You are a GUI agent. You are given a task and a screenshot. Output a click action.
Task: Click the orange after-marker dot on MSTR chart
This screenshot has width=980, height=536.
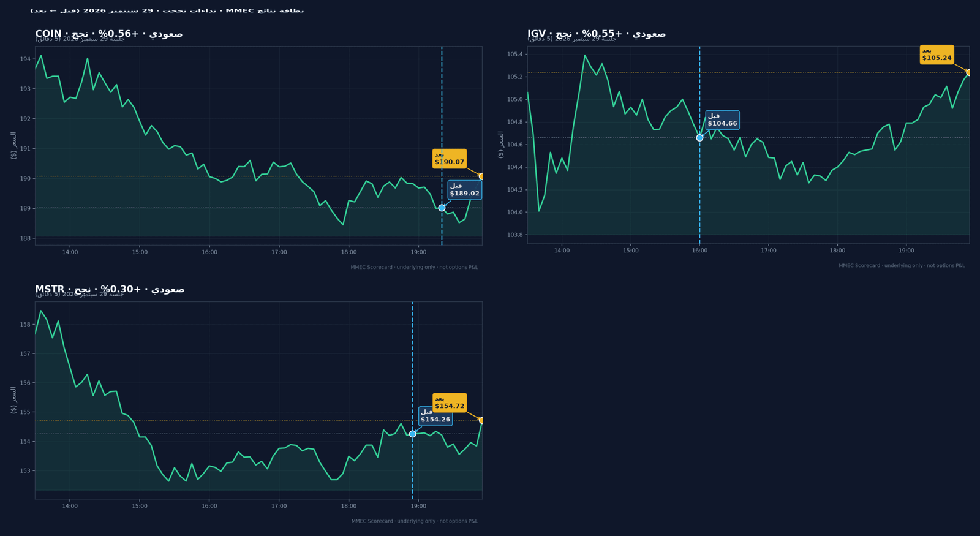pos(481,420)
